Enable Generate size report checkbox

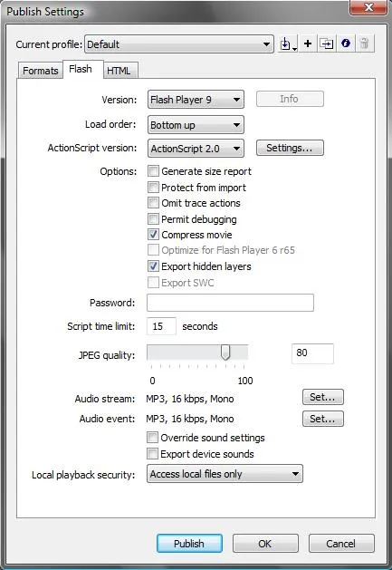[153, 171]
